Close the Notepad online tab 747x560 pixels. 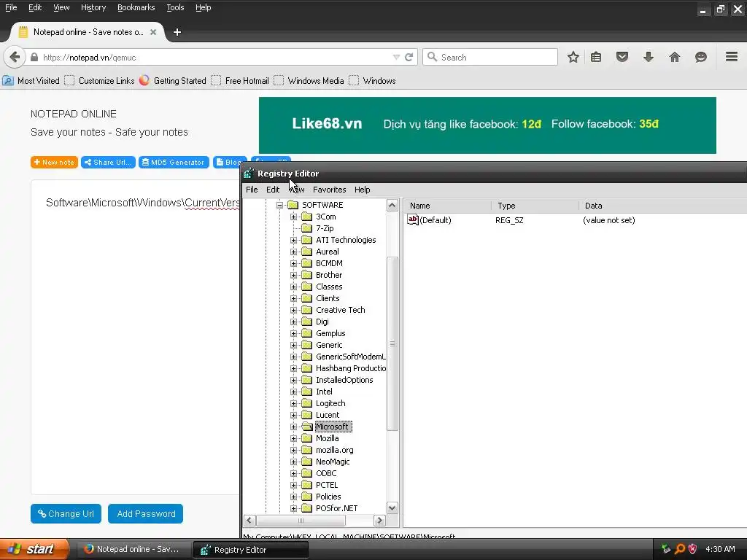click(x=153, y=32)
